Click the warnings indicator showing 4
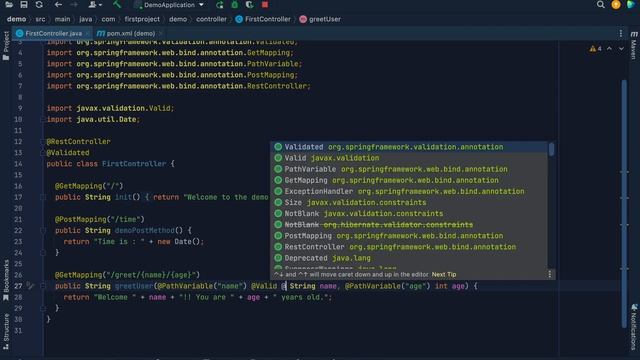This screenshot has width=640, height=360. (595, 49)
